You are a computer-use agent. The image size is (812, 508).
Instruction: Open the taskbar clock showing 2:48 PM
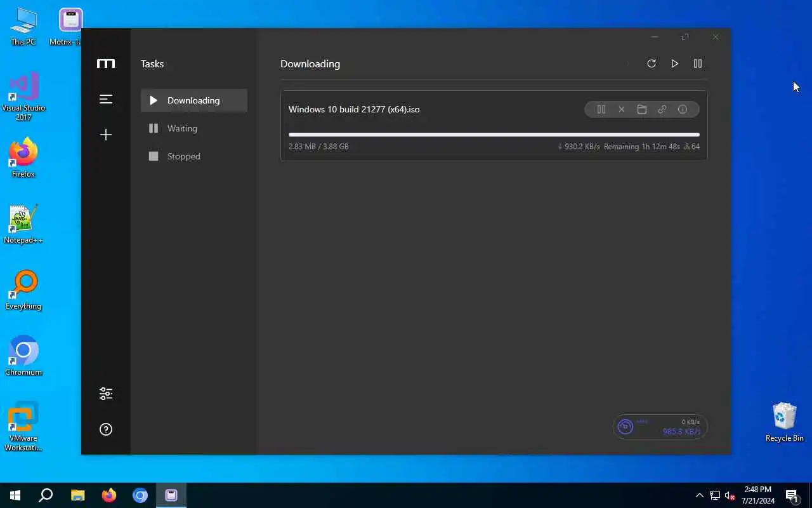[x=758, y=495]
